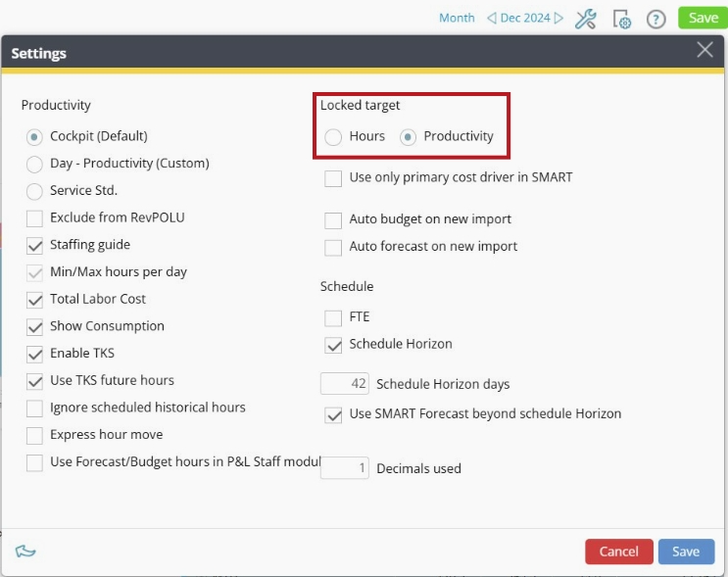Check Auto budget on new import
Screen dimensions: 728x577
(x=333, y=220)
